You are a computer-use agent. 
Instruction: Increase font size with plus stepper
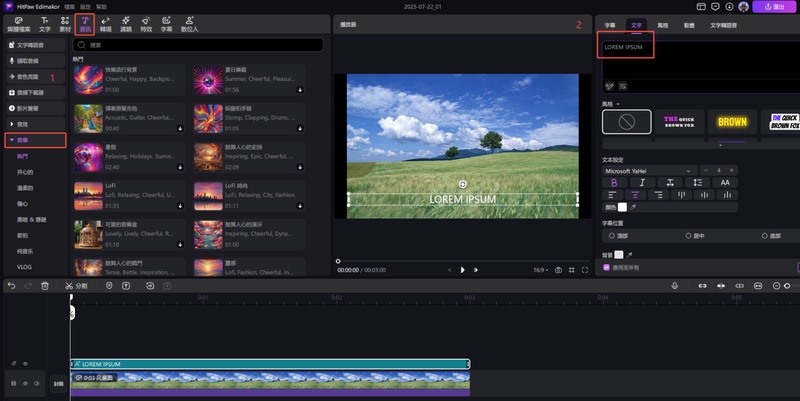click(x=732, y=170)
